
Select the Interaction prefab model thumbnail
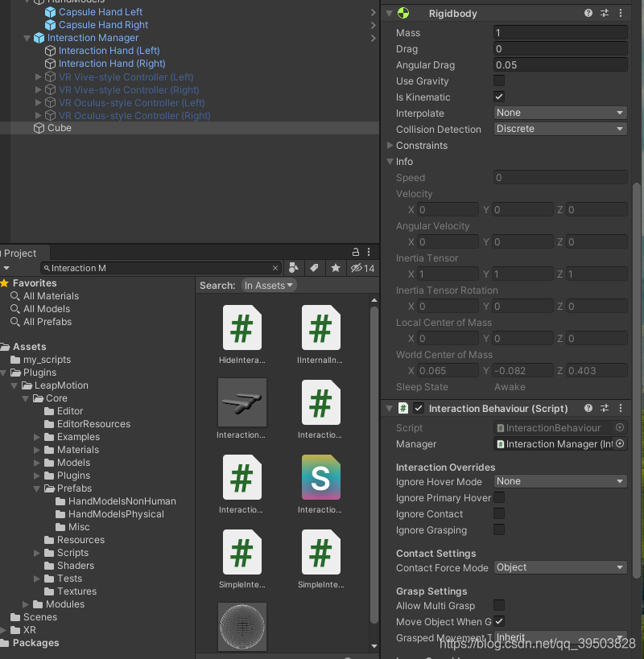[242, 402]
